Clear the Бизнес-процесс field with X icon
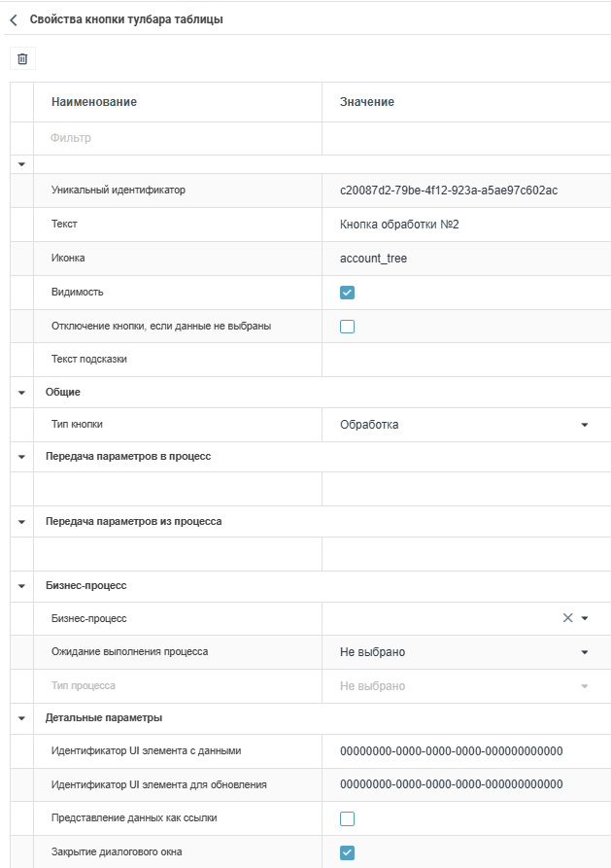The image size is (611, 868). pos(568,618)
